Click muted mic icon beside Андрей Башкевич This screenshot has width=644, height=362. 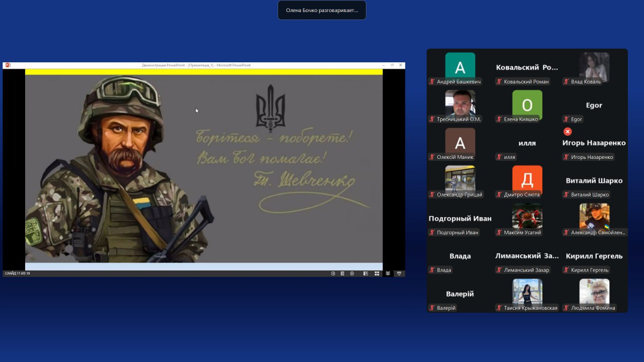(432, 81)
